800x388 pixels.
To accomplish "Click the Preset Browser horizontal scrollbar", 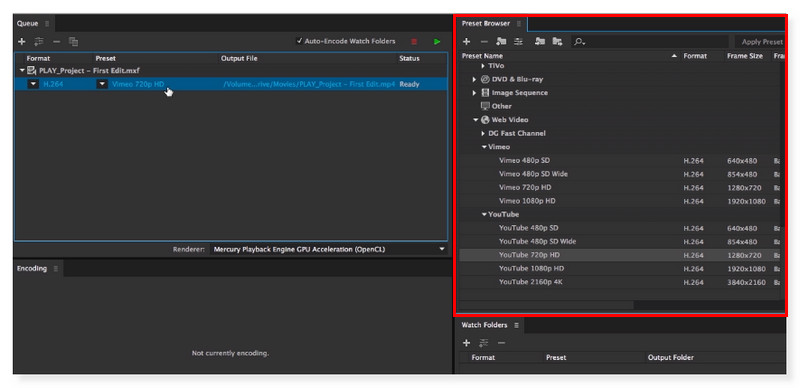I will 546,305.
